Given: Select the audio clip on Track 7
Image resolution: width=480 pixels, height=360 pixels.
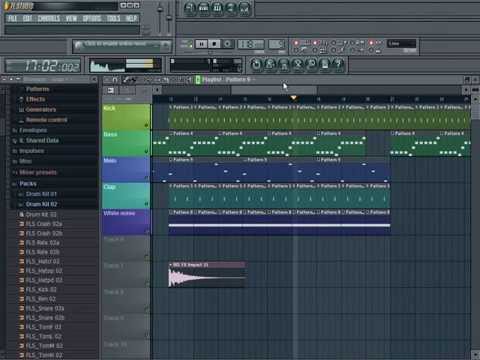Looking at the screenshot, I should [x=208, y=274].
